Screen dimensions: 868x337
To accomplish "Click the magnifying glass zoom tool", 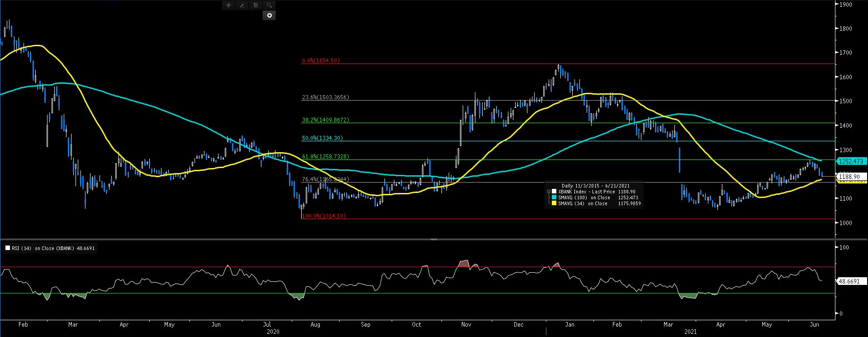I will (x=269, y=5).
